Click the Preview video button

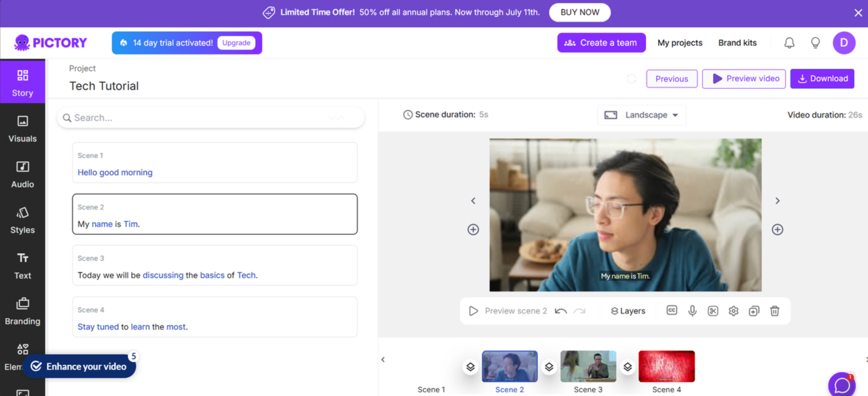click(744, 78)
